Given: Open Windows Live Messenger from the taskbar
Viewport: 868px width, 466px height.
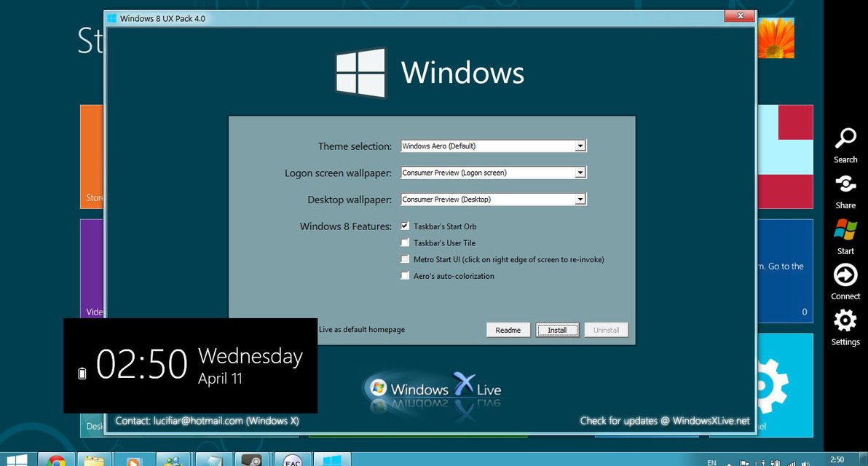Looking at the screenshot, I should [x=173, y=460].
